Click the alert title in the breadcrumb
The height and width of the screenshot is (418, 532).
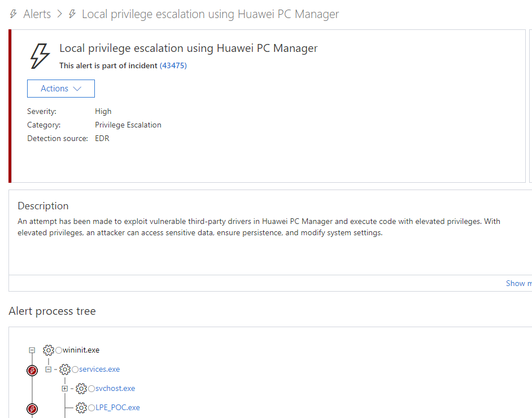click(209, 14)
